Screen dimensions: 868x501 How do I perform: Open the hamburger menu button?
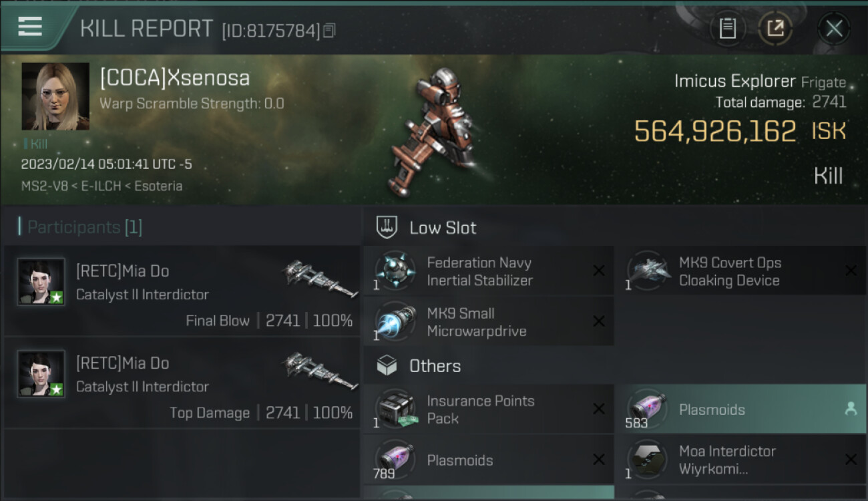30,27
